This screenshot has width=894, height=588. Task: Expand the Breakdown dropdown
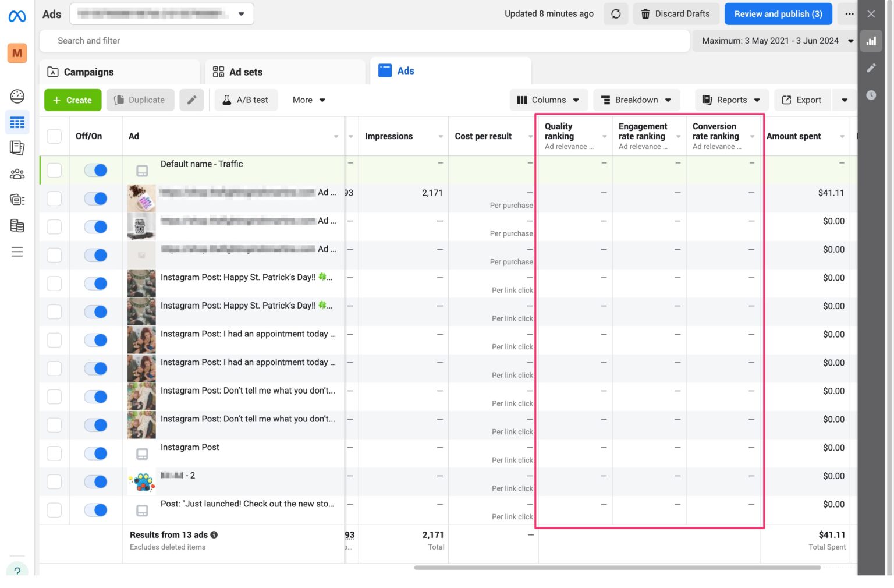click(x=636, y=100)
